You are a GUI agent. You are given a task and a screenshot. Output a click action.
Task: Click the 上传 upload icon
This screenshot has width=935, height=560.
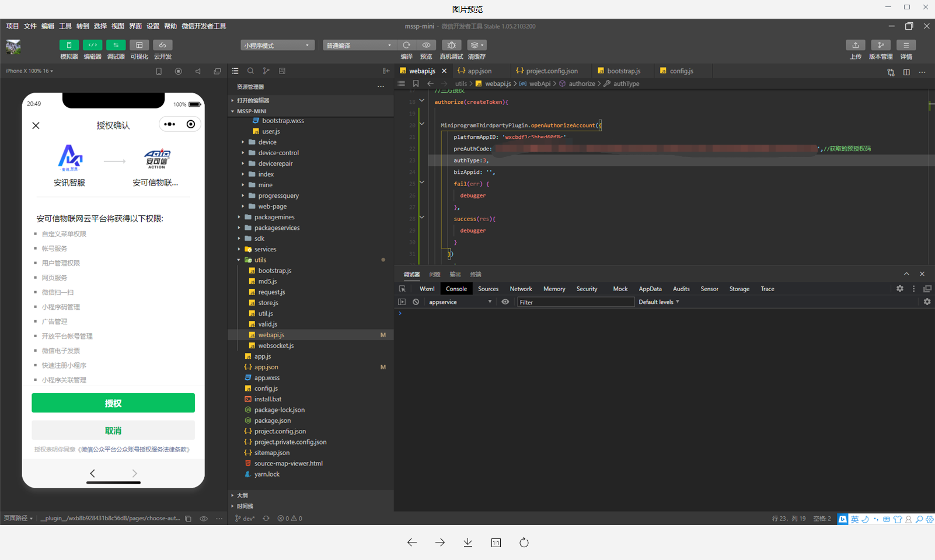[856, 45]
